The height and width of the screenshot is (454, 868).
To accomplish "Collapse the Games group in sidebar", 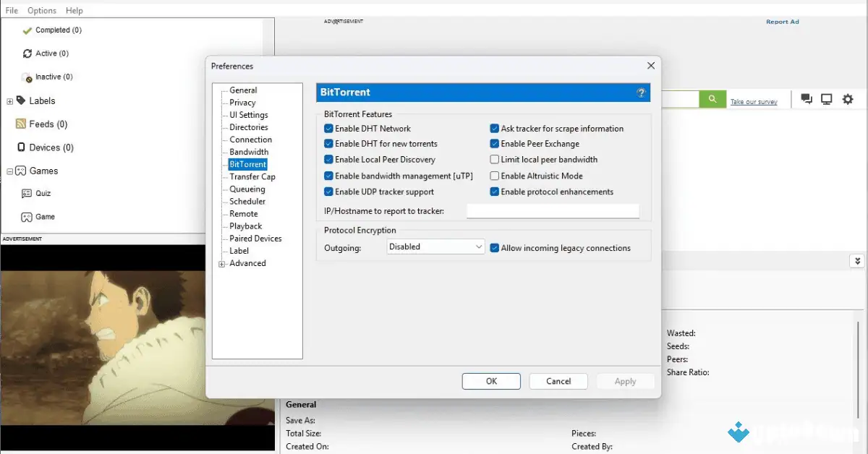I will (10, 171).
